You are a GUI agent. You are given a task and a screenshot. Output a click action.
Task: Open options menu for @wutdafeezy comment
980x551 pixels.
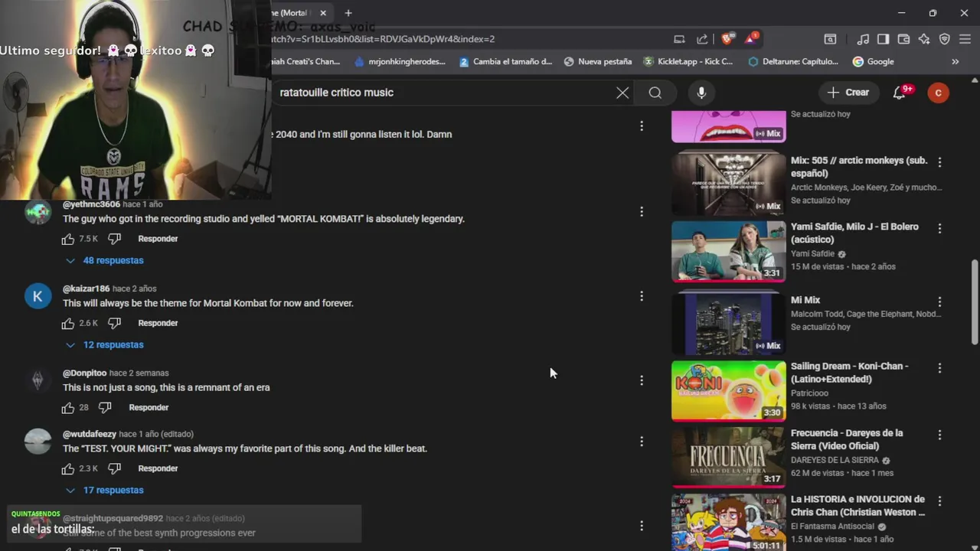(642, 441)
